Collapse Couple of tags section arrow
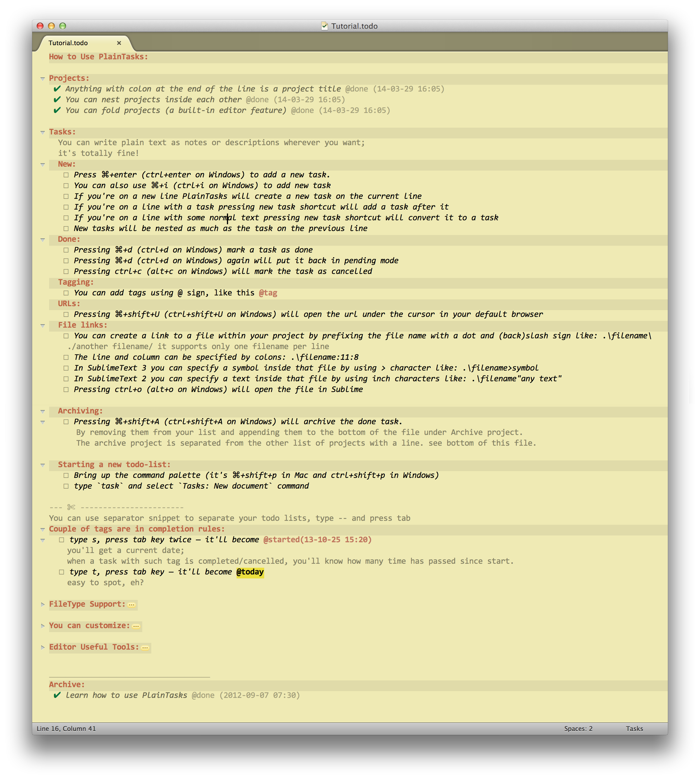The image size is (700, 775). [43, 529]
